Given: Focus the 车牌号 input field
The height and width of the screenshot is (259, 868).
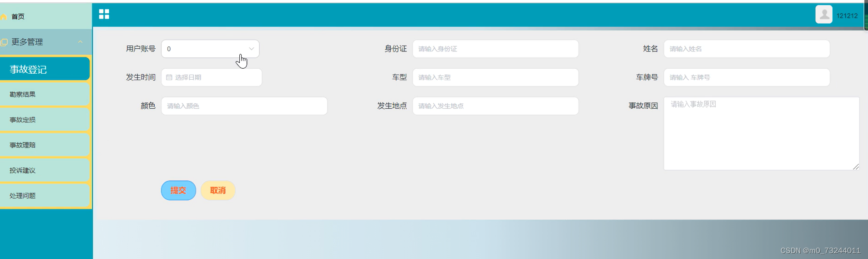Looking at the screenshot, I should pos(747,77).
